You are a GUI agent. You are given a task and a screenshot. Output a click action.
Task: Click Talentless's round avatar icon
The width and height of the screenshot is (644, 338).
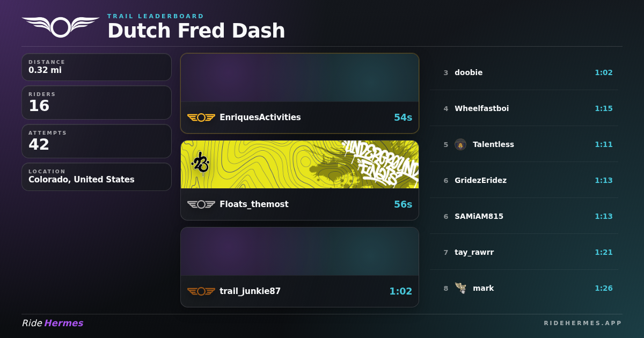[460, 144]
